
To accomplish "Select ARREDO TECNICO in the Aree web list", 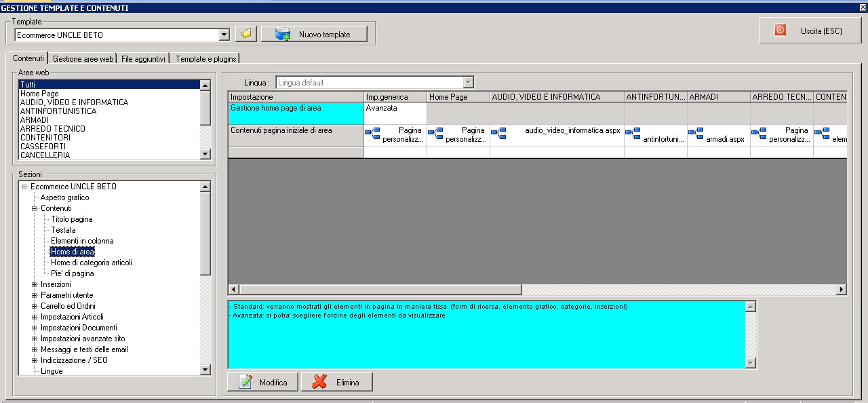I will 110,128.
